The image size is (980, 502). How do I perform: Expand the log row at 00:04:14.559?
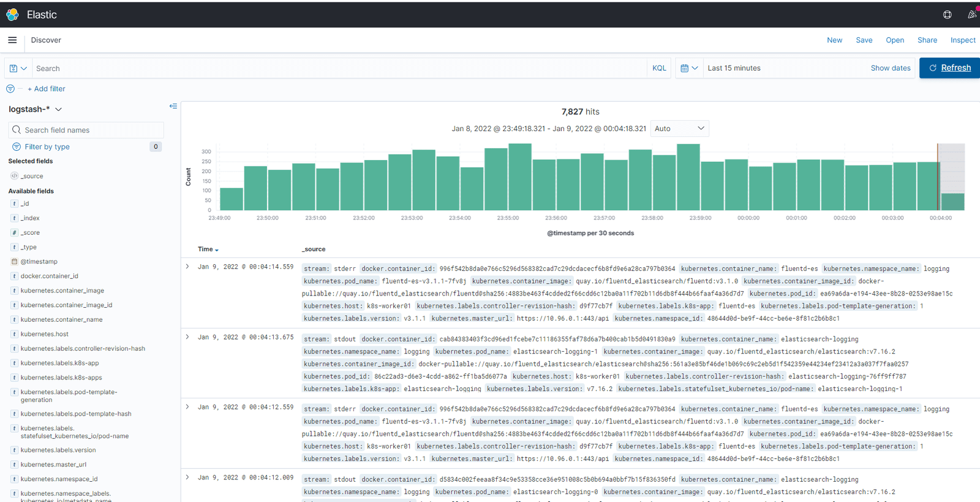click(x=187, y=267)
